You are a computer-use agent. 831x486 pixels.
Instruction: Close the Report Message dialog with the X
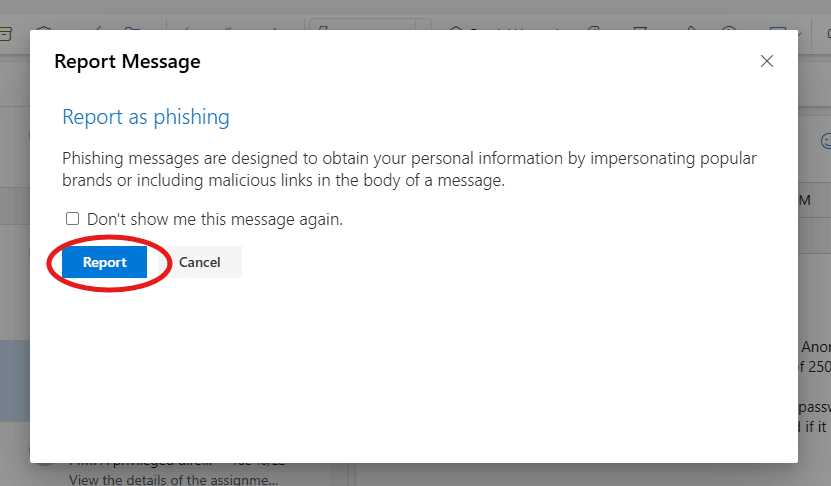[767, 61]
